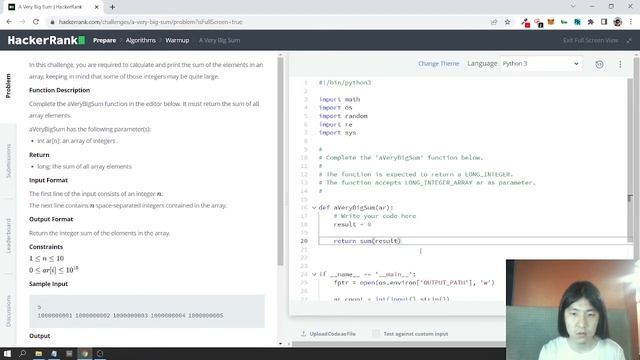Click the red eyedropper extension icon
The width and height of the screenshot is (640, 360).
tap(525, 22)
